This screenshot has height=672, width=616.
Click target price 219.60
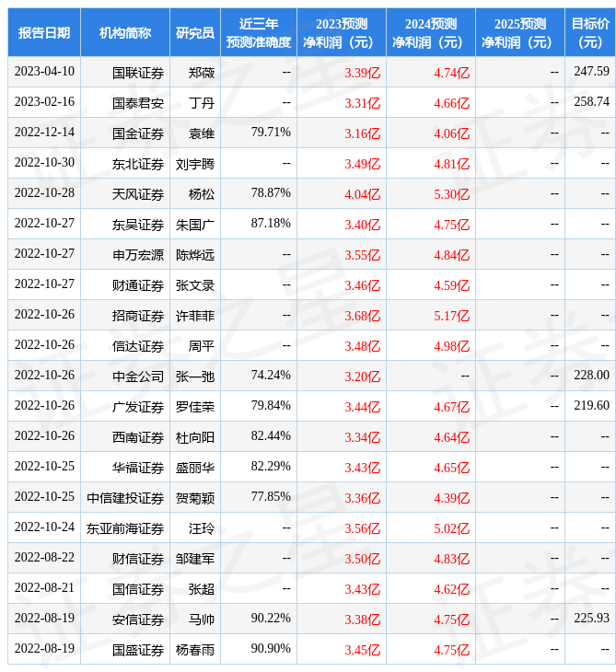tap(591, 406)
